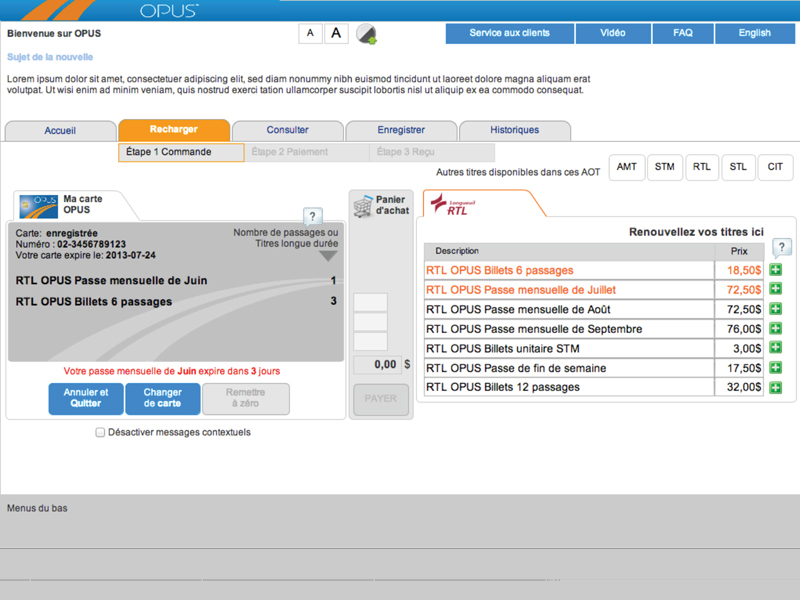Click the cart total 0,00 field

click(378, 364)
